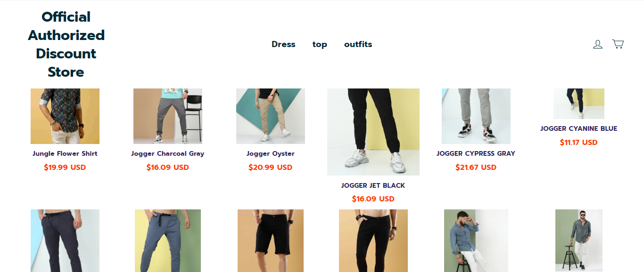The width and height of the screenshot is (644, 272).
Task: Click the Jogger Oyster product image
Action: click(271, 116)
